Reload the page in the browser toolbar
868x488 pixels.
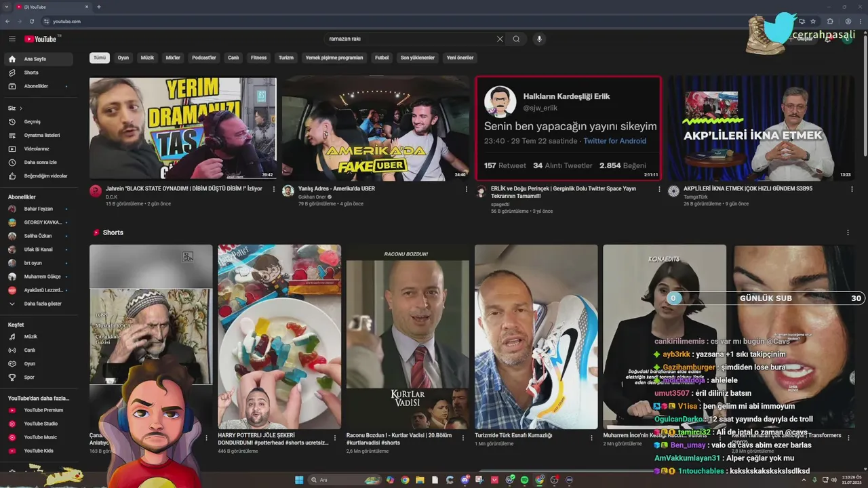pos(32,21)
